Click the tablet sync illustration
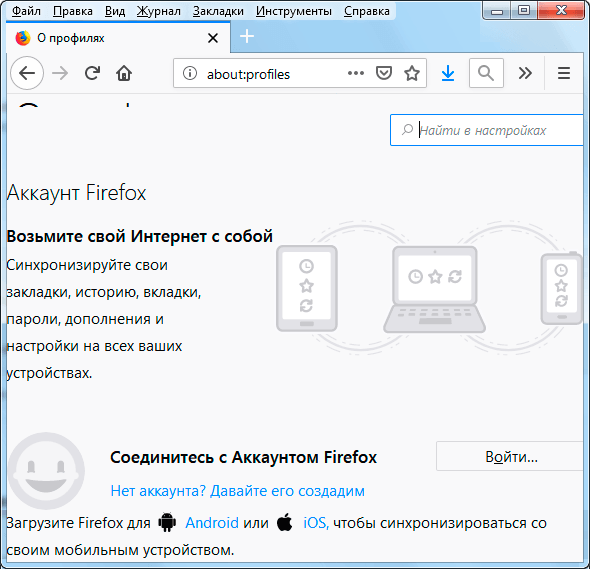Screen dimensions: 590x569 tap(307, 288)
